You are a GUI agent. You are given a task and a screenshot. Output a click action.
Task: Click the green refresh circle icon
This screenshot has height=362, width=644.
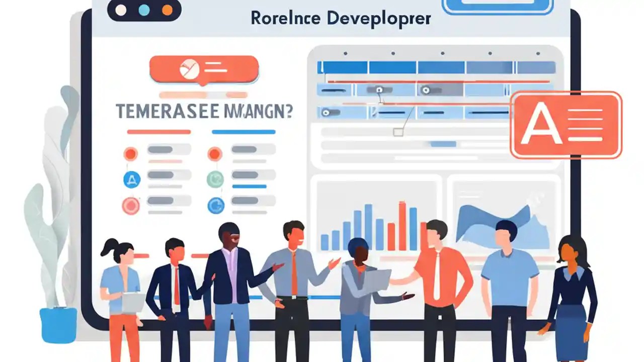(x=216, y=178)
